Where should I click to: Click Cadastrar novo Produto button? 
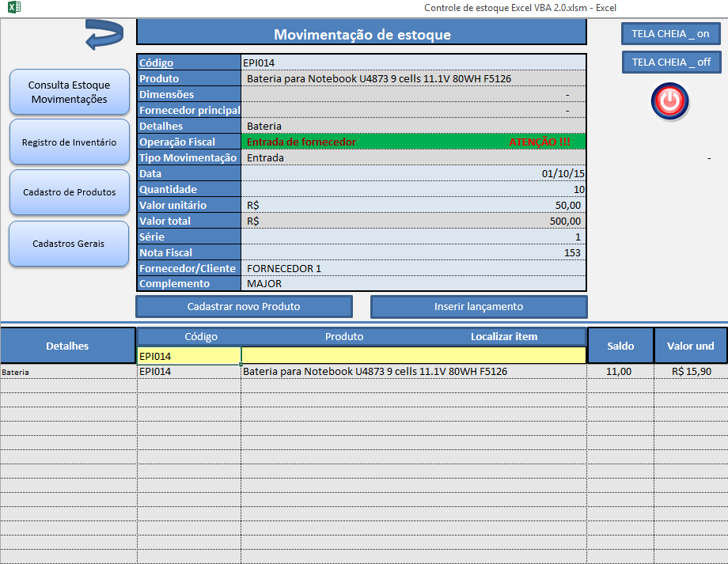pyautogui.click(x=244, y=306)
